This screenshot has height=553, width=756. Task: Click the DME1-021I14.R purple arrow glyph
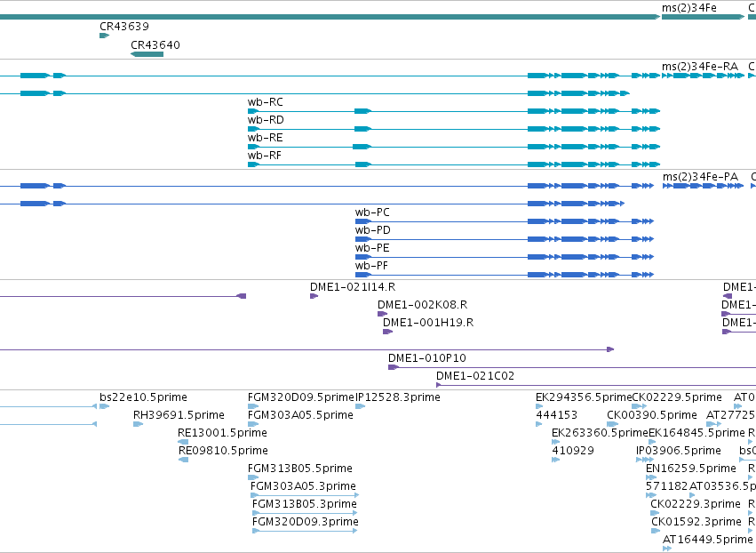(314, 296)
